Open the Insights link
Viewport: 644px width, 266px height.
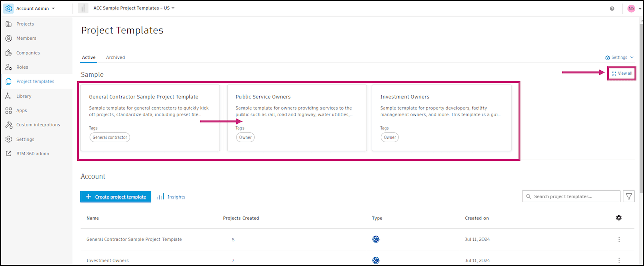[x=171, y=197]
